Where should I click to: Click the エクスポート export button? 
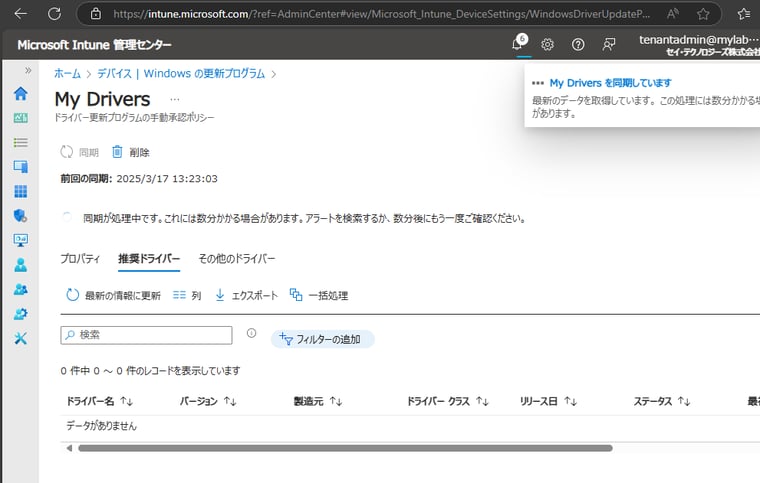pos(246,295)
